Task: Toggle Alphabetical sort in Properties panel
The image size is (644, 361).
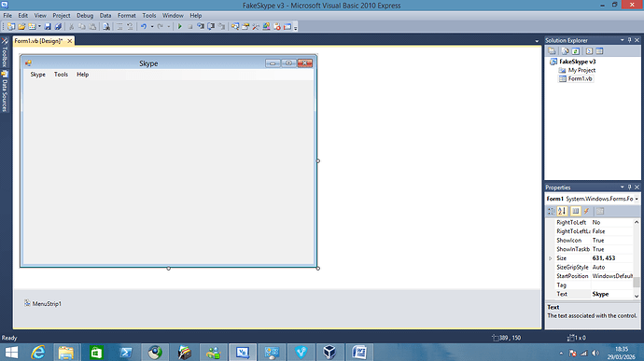Action: click(562, 211)
